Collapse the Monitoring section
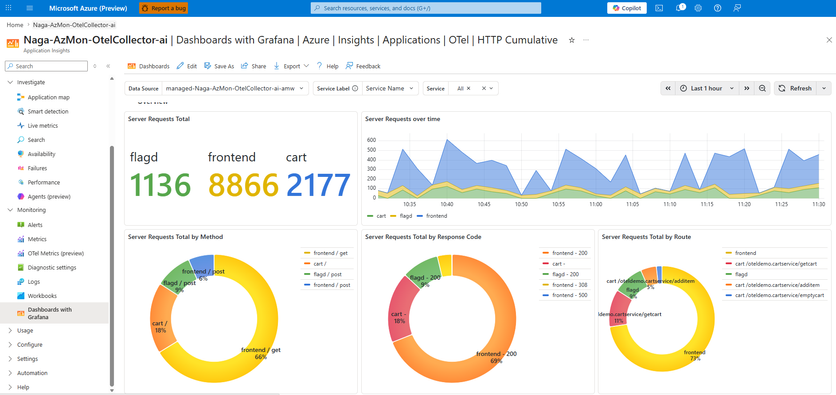 pos(10,210)
